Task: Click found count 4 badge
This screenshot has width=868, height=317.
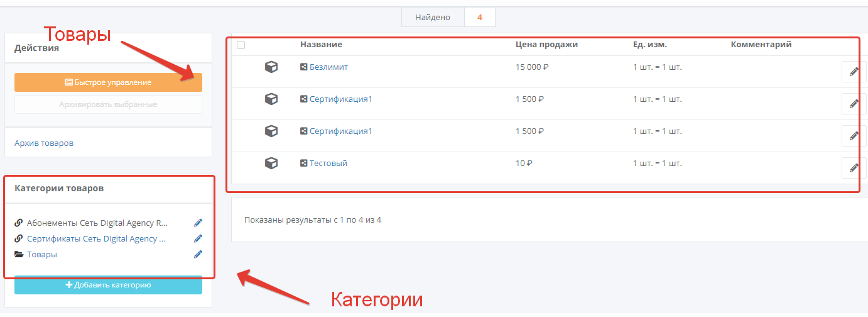Action: 480,17
